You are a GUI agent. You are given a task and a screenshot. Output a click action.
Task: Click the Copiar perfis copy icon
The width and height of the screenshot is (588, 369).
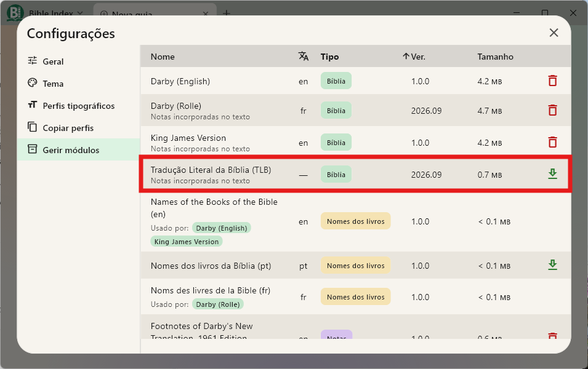click(x=33, y=127)
